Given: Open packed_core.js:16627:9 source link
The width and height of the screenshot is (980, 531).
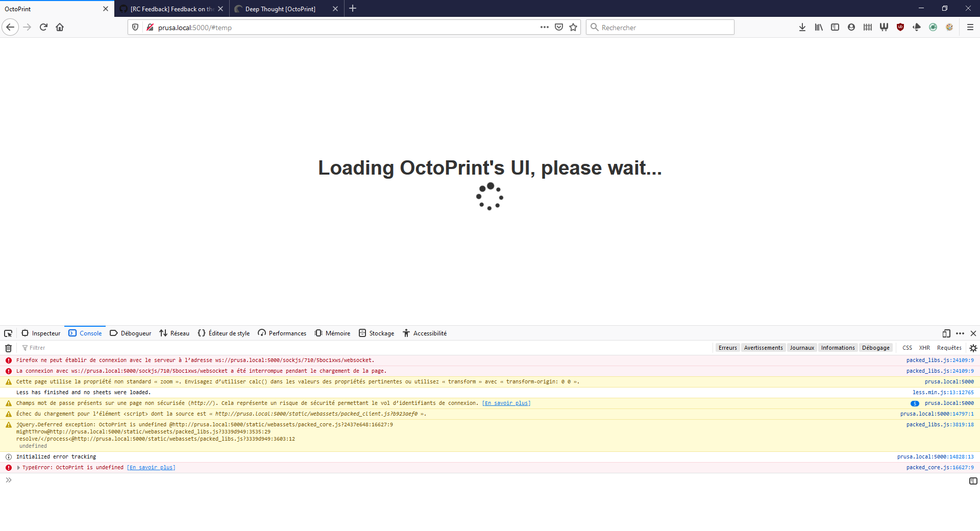Looking at the screenshot, I should tap(940, 468).
